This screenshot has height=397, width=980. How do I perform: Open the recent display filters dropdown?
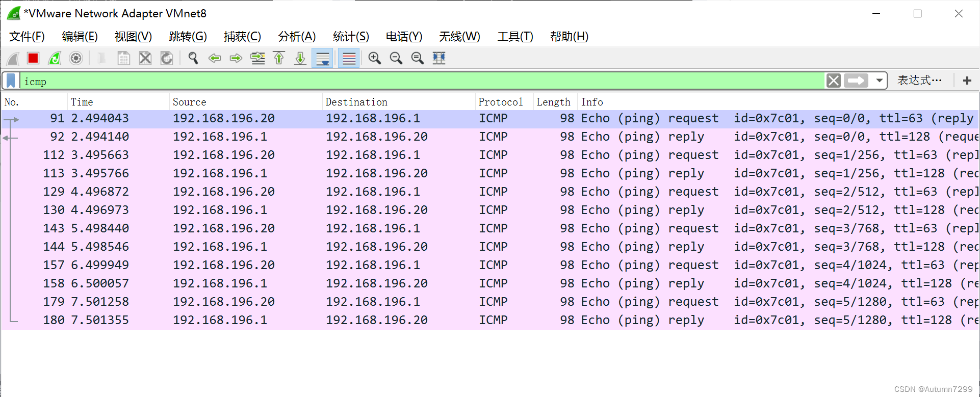coord(880,81)
